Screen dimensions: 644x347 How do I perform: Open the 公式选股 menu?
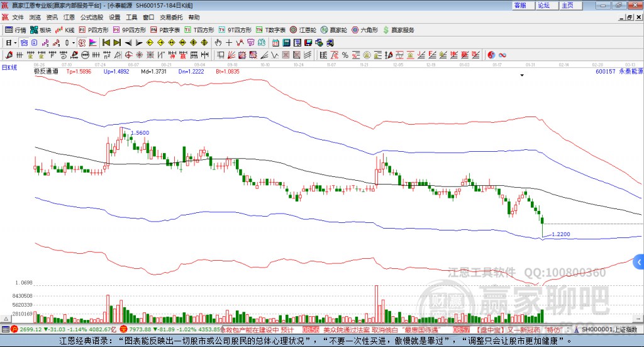(x=91, y=17)
